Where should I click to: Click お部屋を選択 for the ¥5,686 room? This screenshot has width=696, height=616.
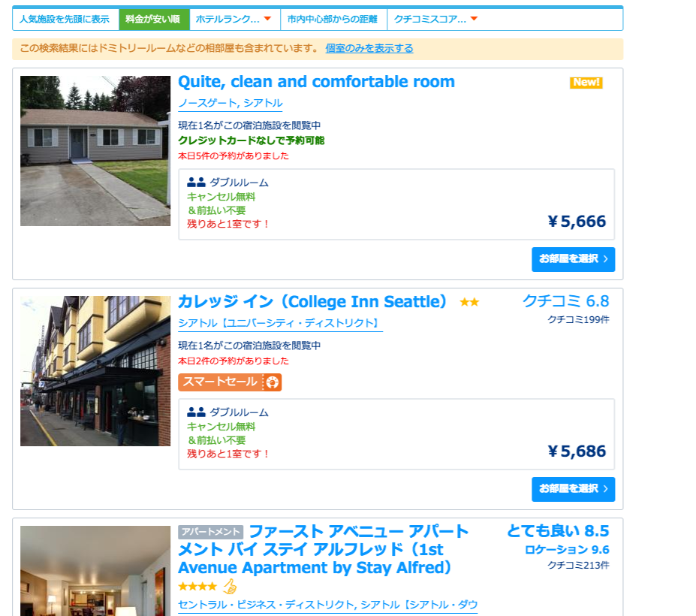[573, 489]
